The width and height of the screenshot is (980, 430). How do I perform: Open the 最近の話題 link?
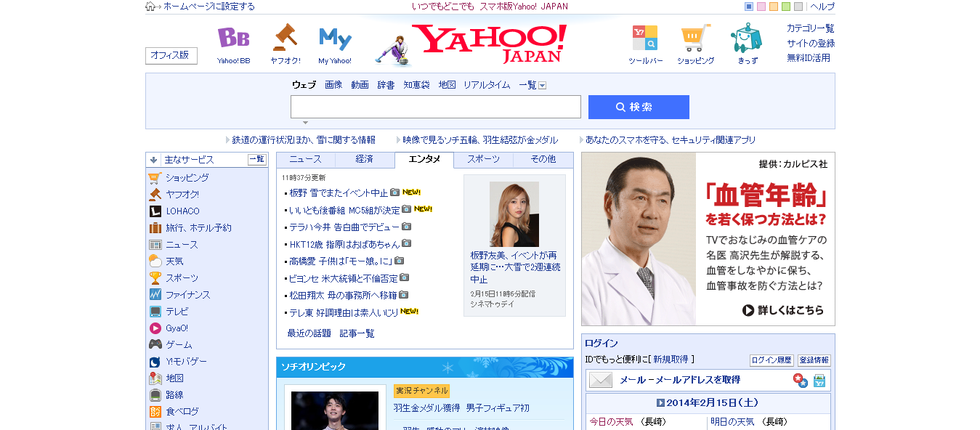coord(310,333)
